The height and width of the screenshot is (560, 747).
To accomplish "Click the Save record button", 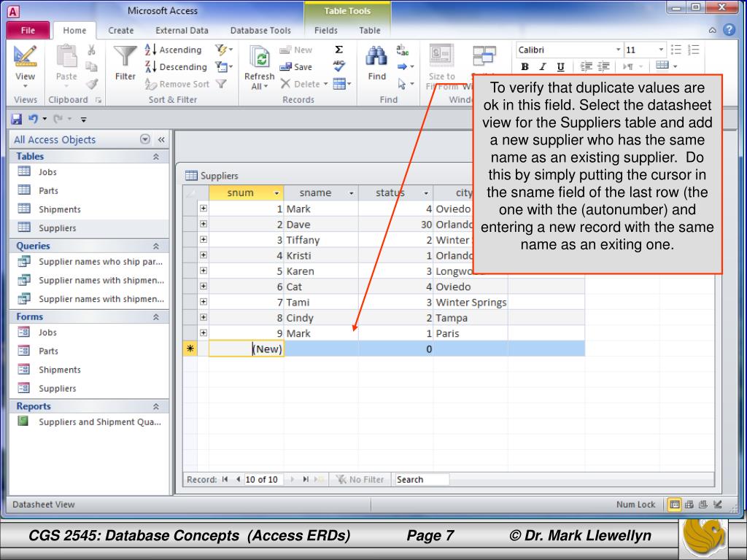I will click(296, 66).
